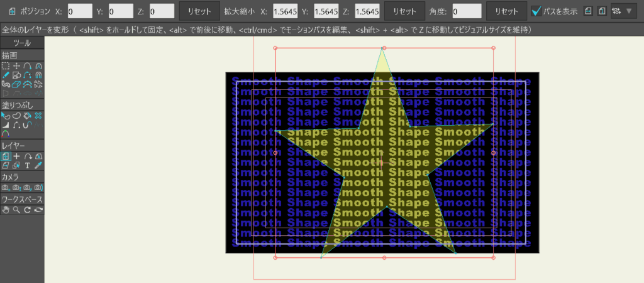
Task: Click the ポジション X input field
Action: tap(79, 11)
